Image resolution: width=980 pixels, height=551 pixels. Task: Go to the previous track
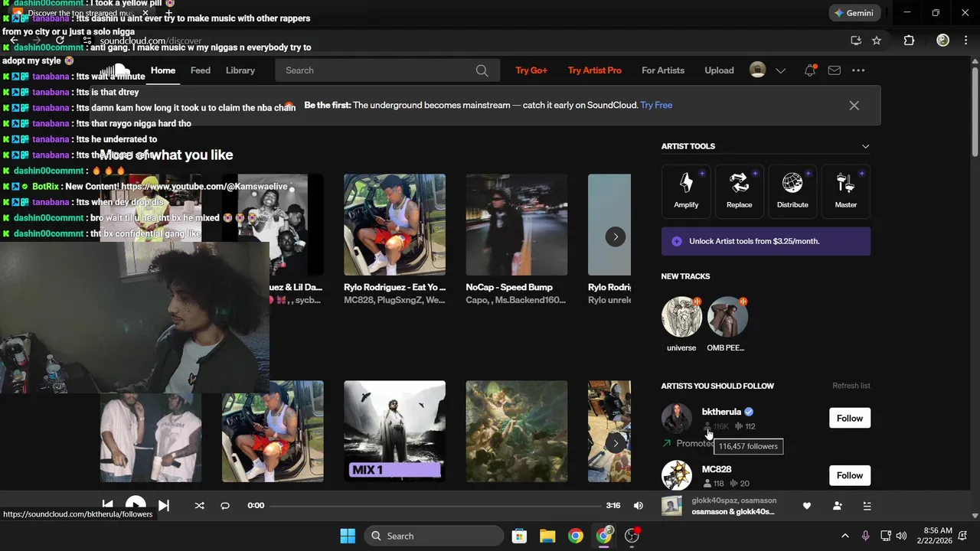[x=108, y=505]
